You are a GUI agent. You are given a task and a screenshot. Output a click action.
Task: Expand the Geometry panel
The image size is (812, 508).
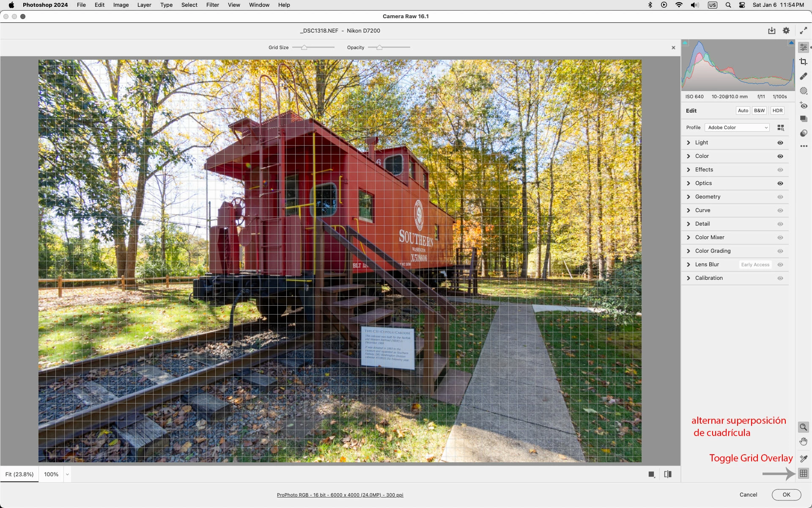pos(708,197)
